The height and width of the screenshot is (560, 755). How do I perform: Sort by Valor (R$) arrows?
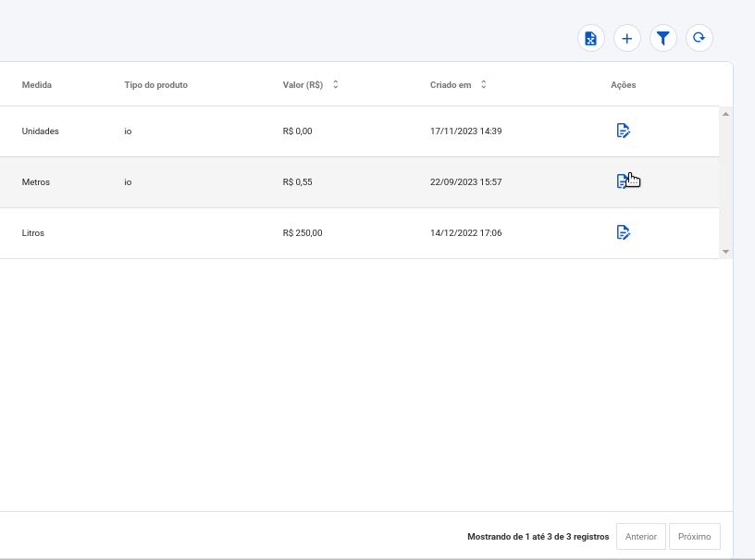[x=335, y=85]
